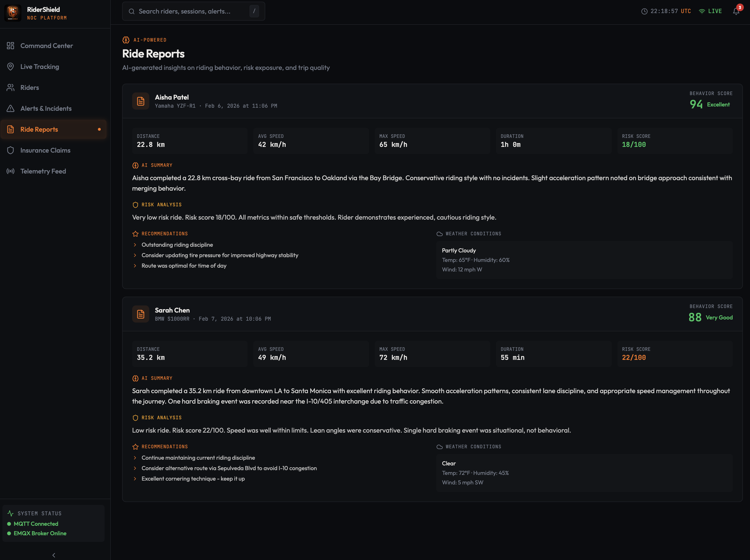The image size is (750, 560).
Task: Select Live Tracking in the sidebar
Action: [39, 67]
